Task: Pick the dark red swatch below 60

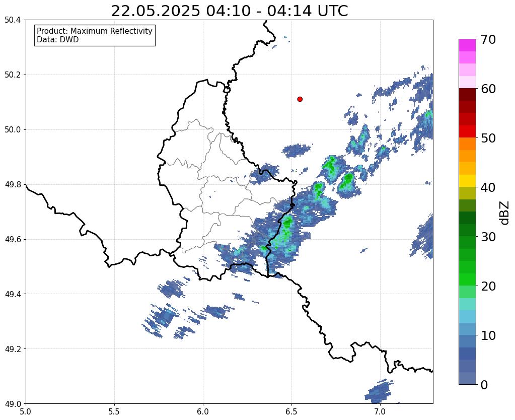Action: click(467, 95)
